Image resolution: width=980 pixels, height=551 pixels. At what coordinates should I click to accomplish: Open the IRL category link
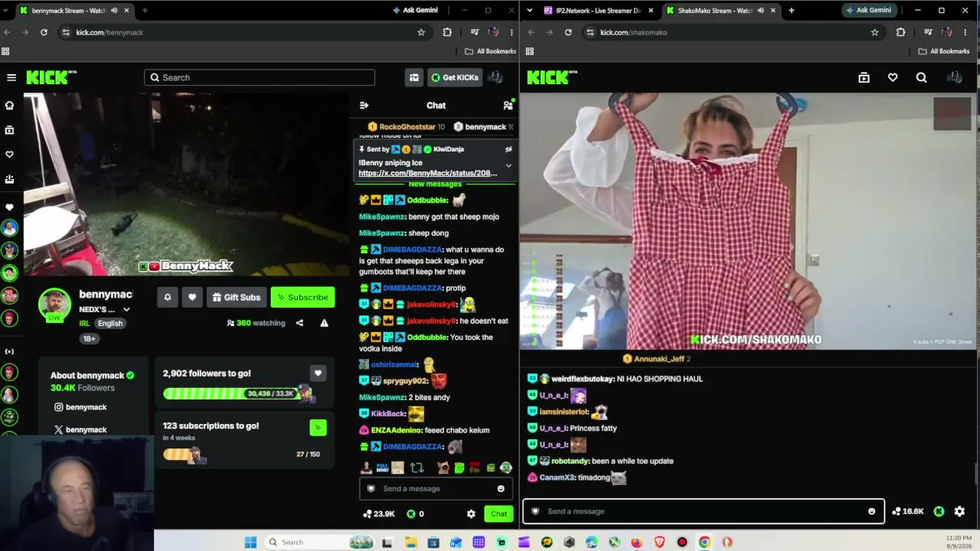point(84,323)
